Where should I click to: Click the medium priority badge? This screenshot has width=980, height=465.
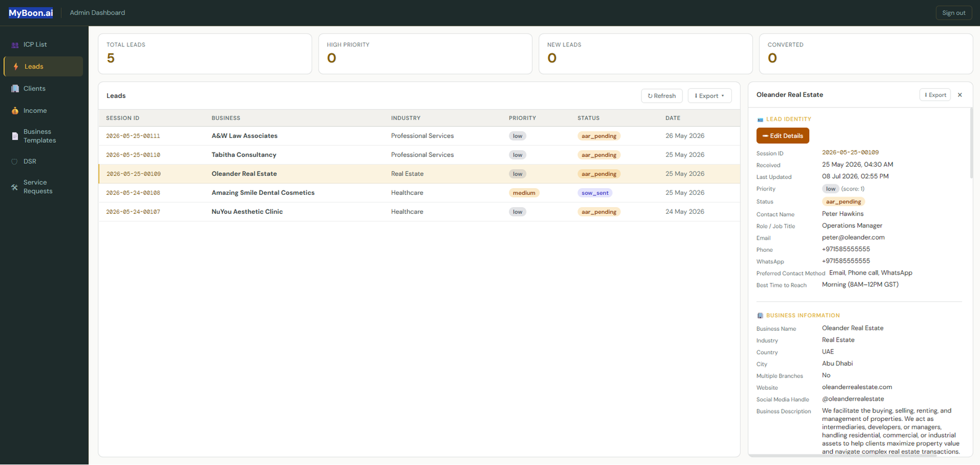[524, 193]
